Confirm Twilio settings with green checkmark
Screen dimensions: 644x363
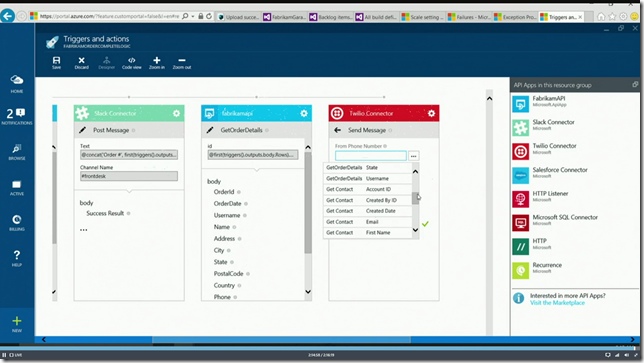tap(425, 224)
